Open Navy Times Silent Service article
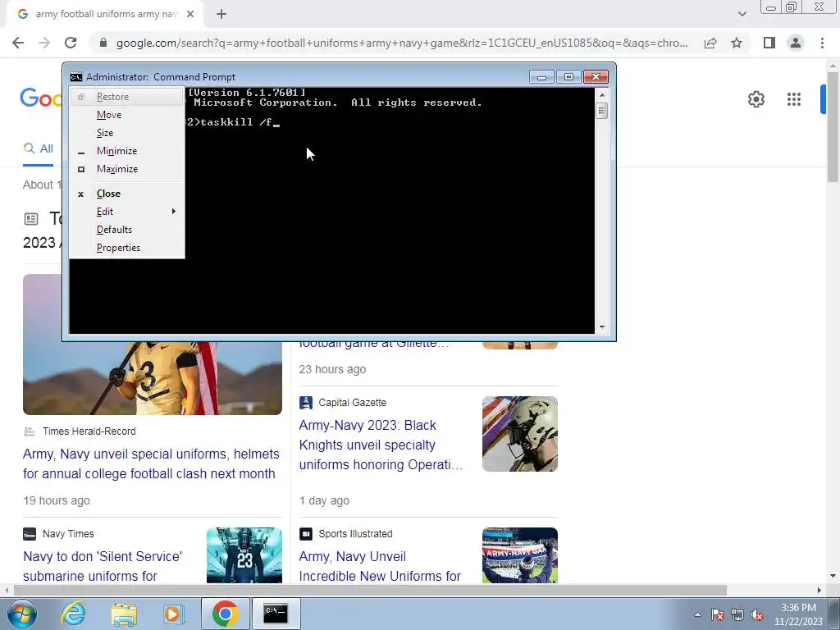 click(103, 566)
